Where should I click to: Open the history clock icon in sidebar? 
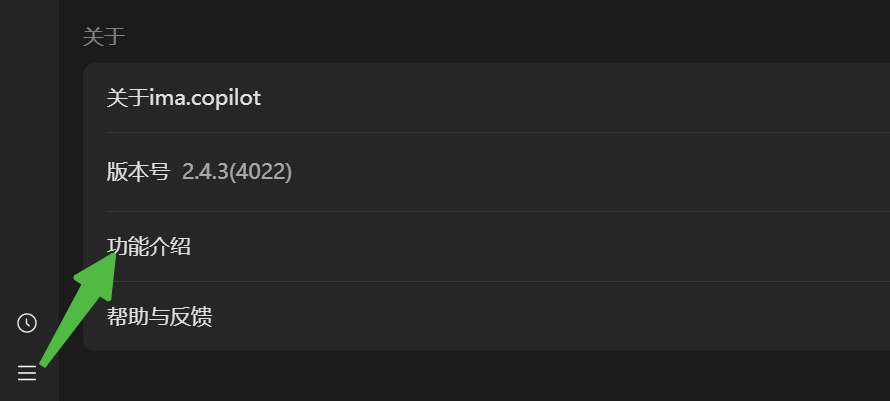(27, 322)
